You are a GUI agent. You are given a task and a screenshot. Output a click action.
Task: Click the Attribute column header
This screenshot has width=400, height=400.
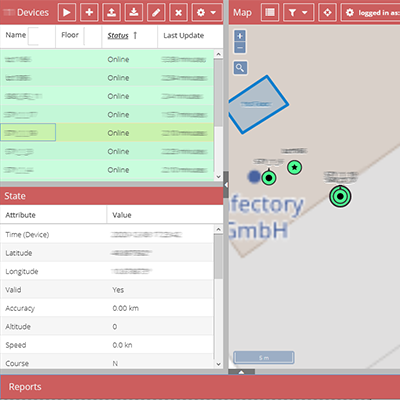tap(53, 215)
